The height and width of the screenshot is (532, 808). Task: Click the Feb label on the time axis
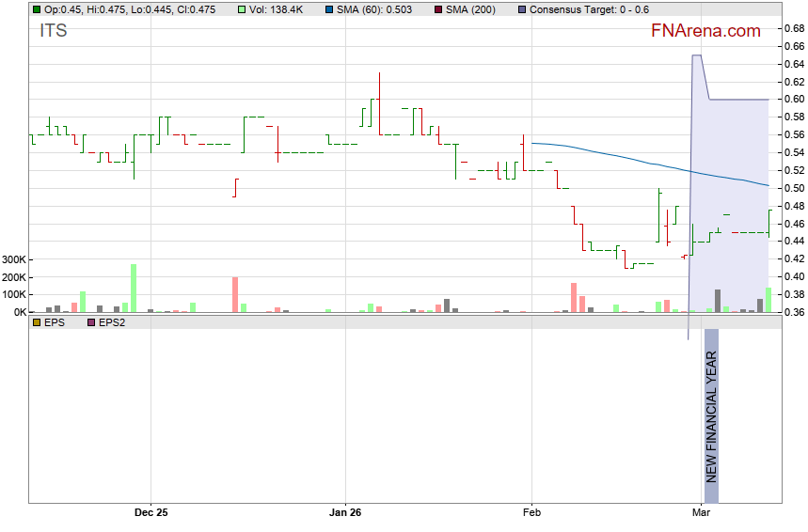(531, 513)
